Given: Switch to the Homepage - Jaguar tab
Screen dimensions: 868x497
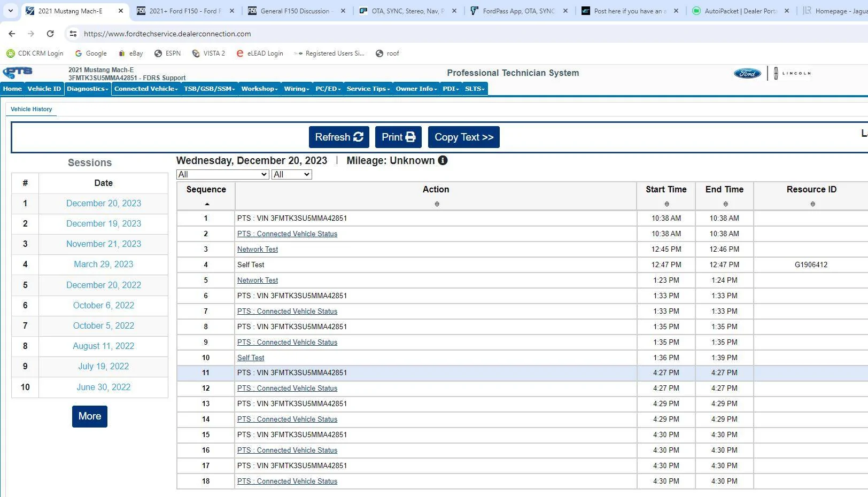Looking at the screenshot, I should (835, 11).
